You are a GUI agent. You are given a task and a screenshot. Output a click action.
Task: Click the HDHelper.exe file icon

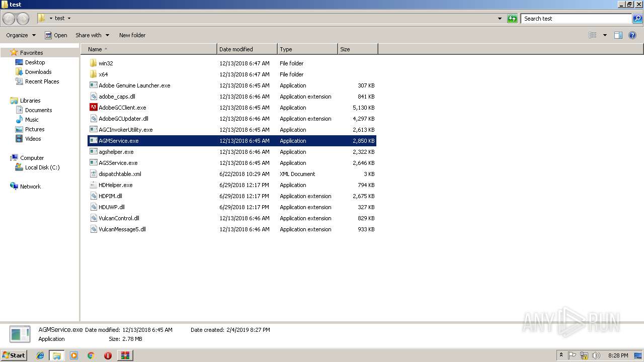(93, 185)
